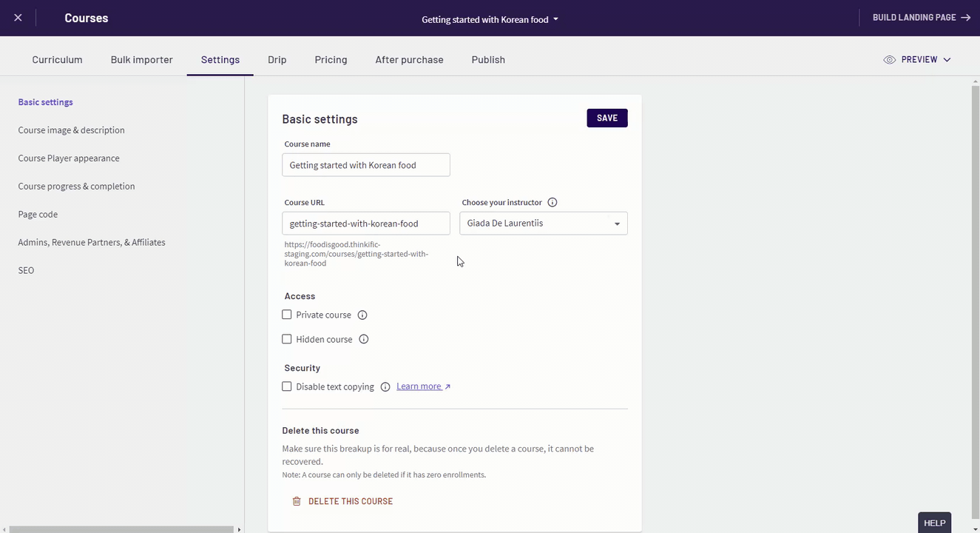
Task: Close the course editor with the X icon
Action: point(18,18)
